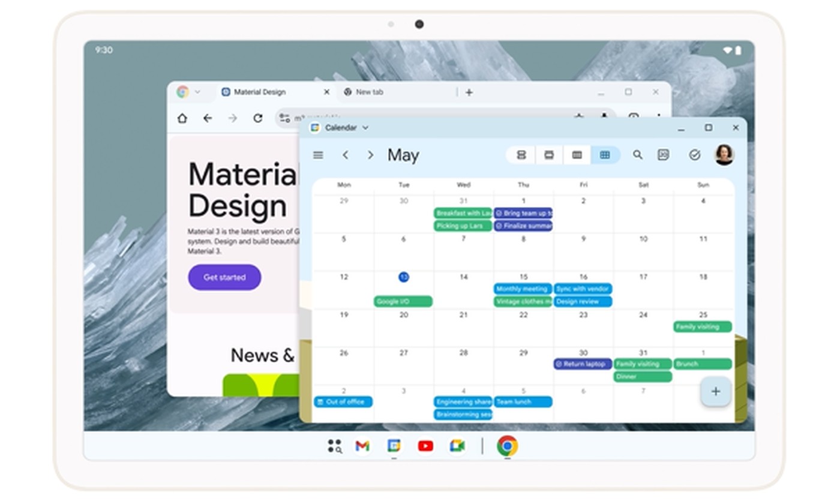Switch to the New tab tab
This screenshot has width=840, height=504.
pos(369,92)
